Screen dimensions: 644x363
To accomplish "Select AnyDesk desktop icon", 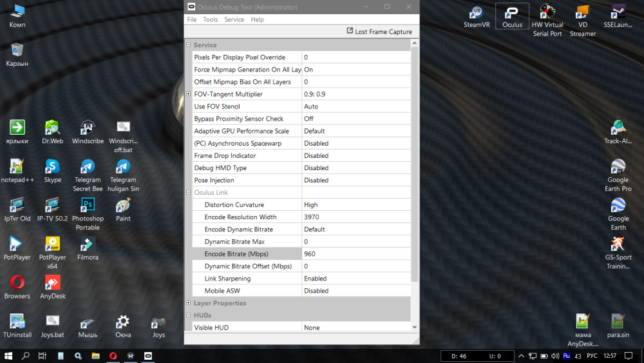I will point(52,288).
